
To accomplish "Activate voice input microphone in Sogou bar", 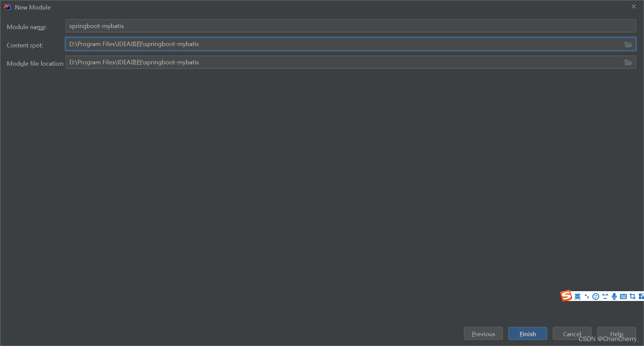I will pos(614,297).
